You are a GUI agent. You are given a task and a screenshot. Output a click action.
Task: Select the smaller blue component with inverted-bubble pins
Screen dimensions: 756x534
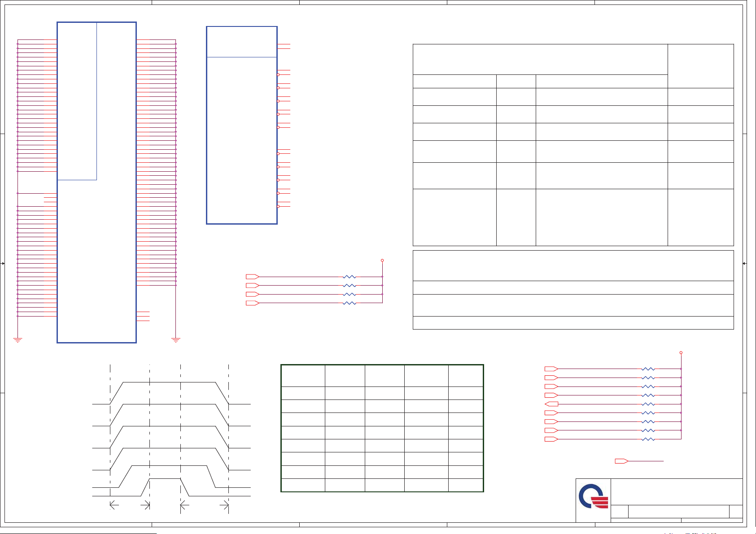242,125
